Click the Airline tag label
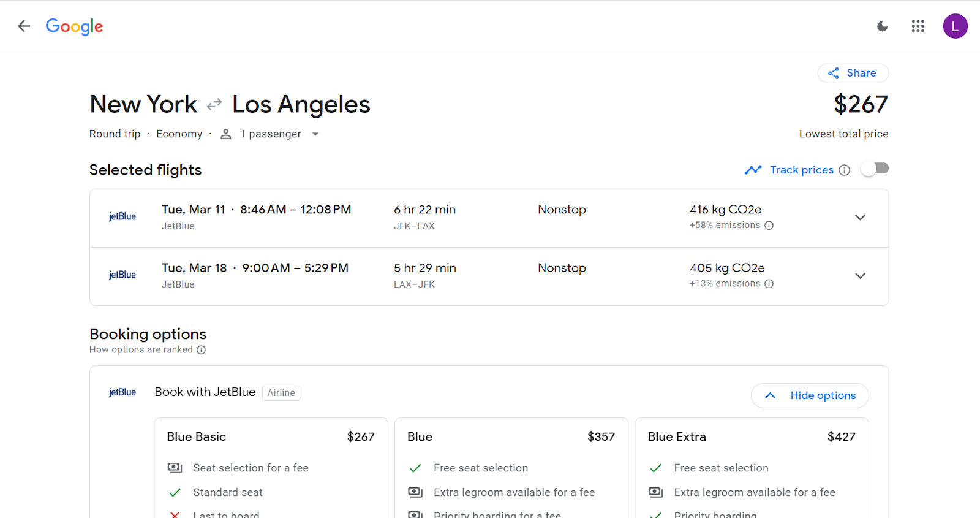 [281, 393]
